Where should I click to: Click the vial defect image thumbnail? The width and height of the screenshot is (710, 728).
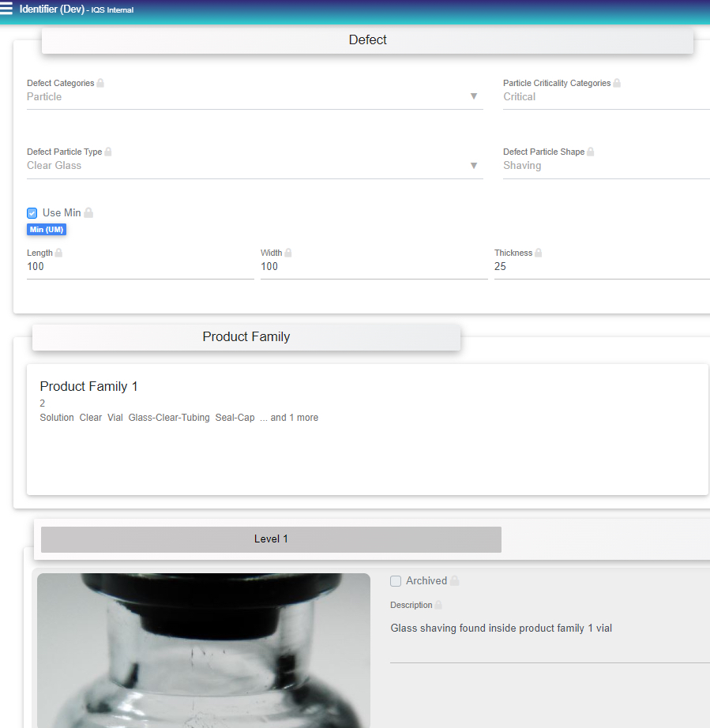pos(203,650)
